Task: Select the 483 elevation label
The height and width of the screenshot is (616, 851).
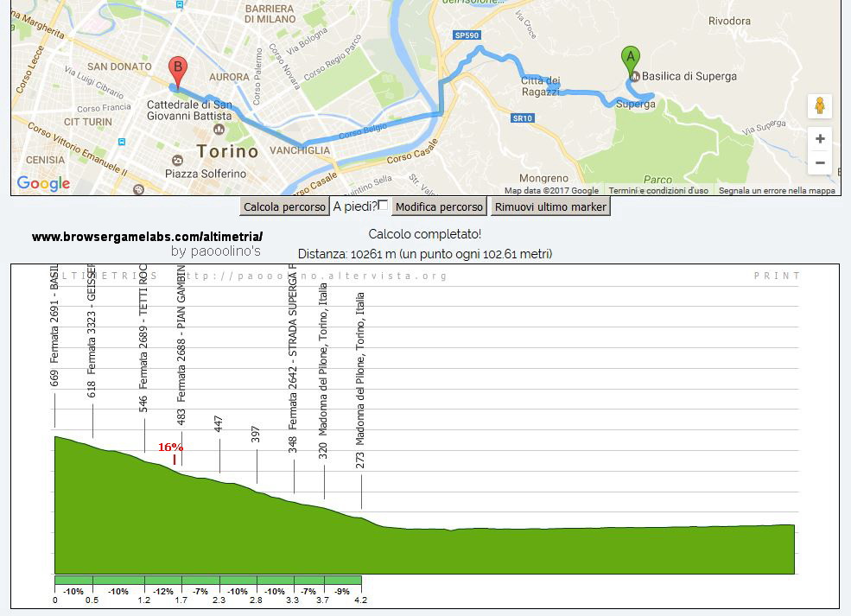Action: (181, 416)
